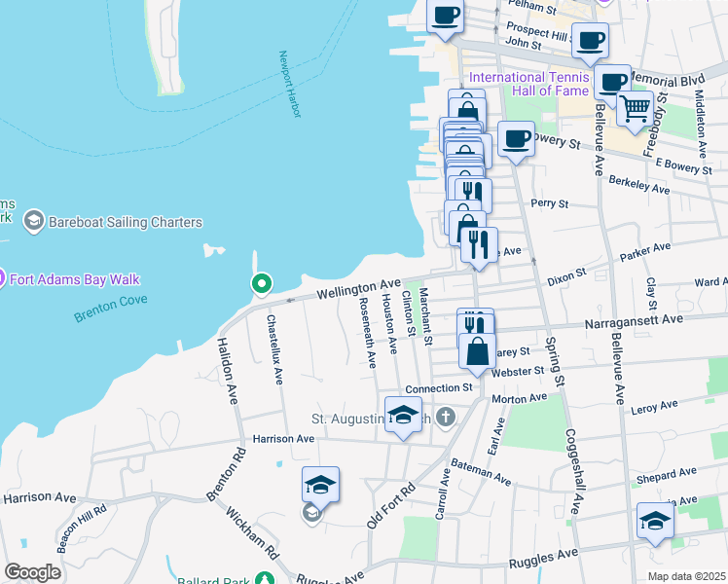
Task: Click the Roseneath Ave label
Action: coord(367,332)
